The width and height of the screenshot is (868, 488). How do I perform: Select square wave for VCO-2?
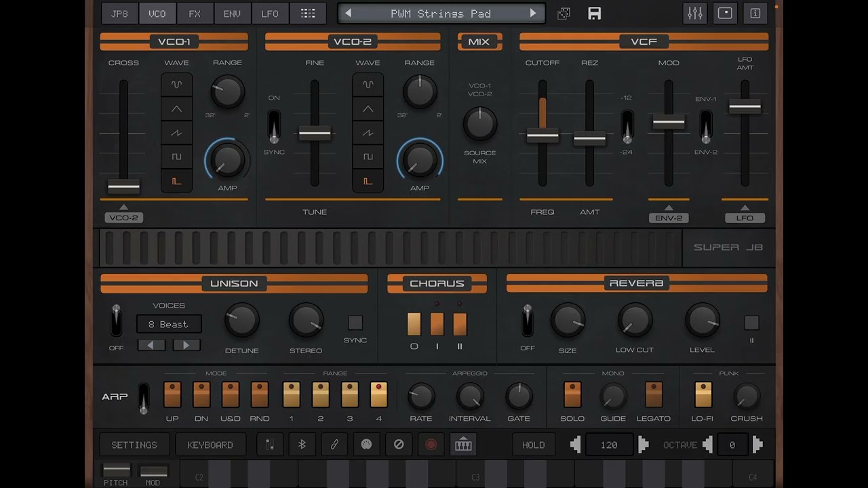(x=368, y=157)
